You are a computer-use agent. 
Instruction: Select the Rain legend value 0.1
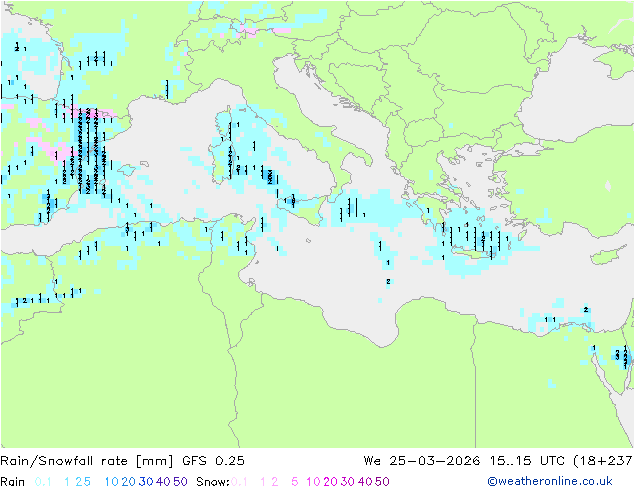pos(43,482)
